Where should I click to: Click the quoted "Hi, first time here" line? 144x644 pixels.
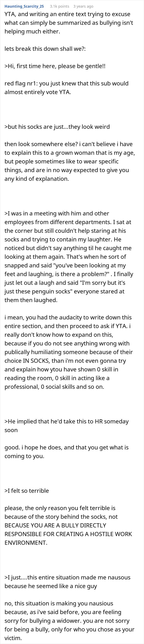tap(55, 66)
